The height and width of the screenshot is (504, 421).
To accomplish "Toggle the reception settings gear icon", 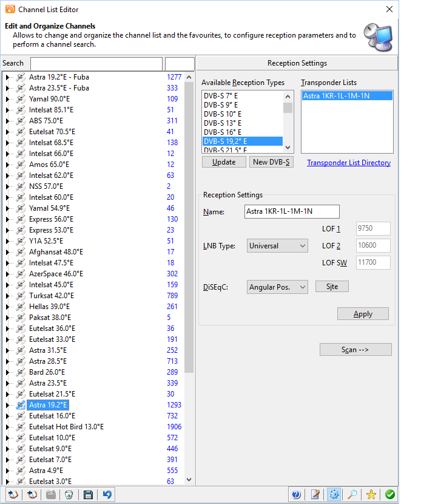I will tap(333, 495).
